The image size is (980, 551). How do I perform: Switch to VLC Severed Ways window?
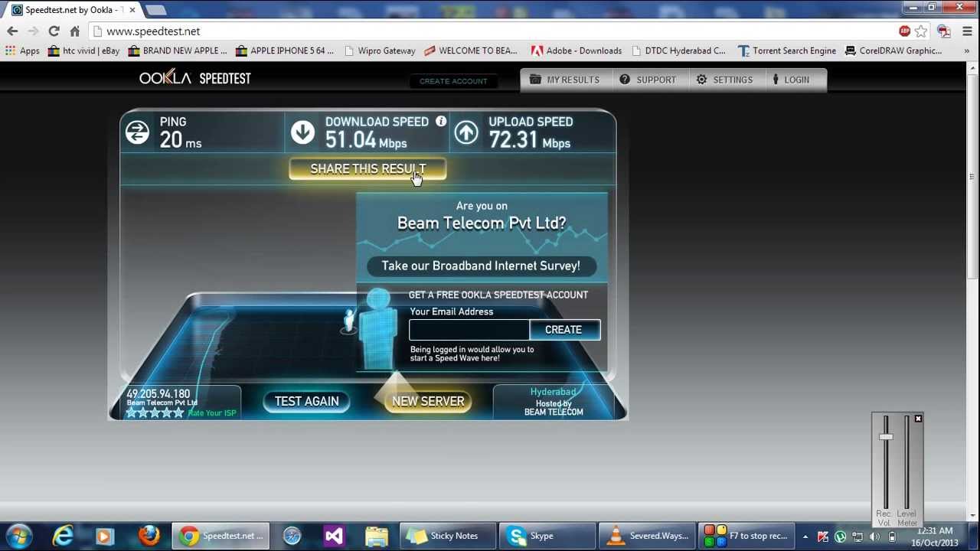click(648, 536)
